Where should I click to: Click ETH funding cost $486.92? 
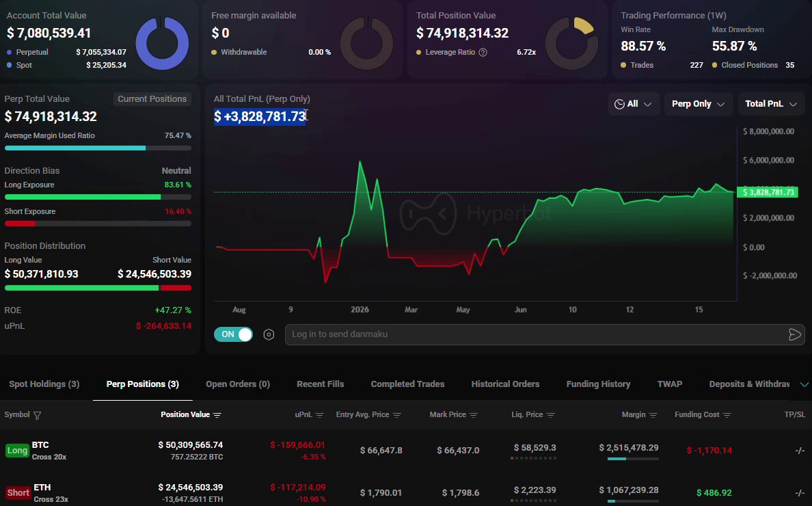coord(714,493)
